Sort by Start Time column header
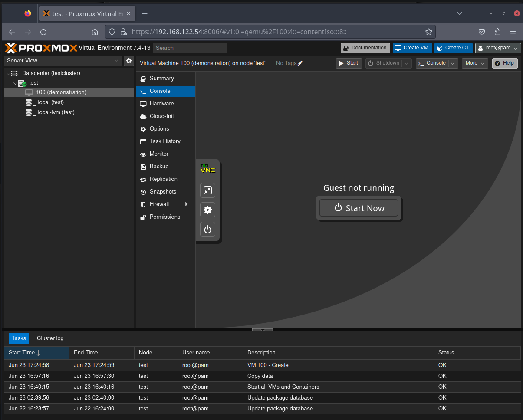The width and height of the screenshot is (523, 420). (x=36, y=353)
